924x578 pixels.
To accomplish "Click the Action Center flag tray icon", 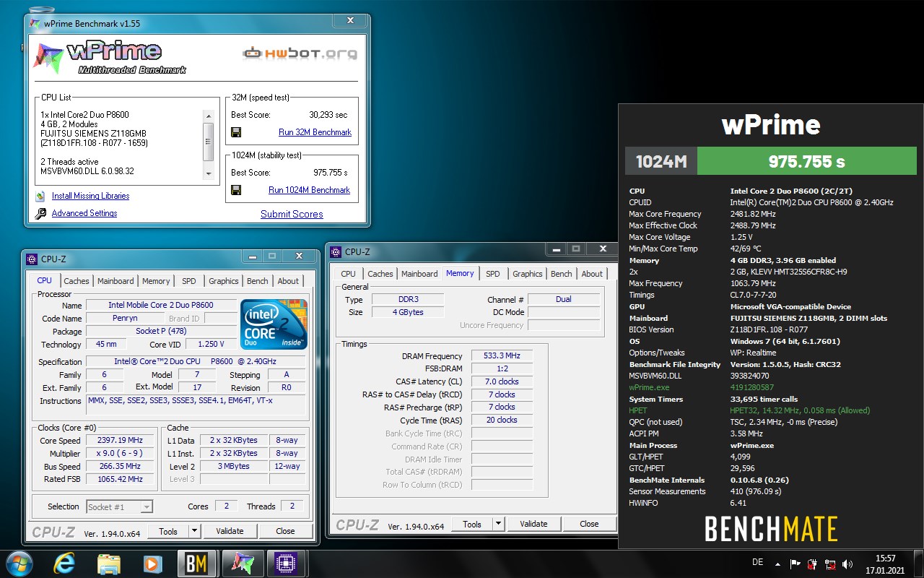I will click(795, 564).
